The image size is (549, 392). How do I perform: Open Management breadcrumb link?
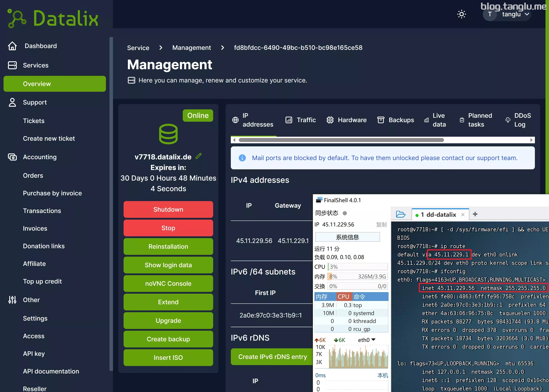192,48
